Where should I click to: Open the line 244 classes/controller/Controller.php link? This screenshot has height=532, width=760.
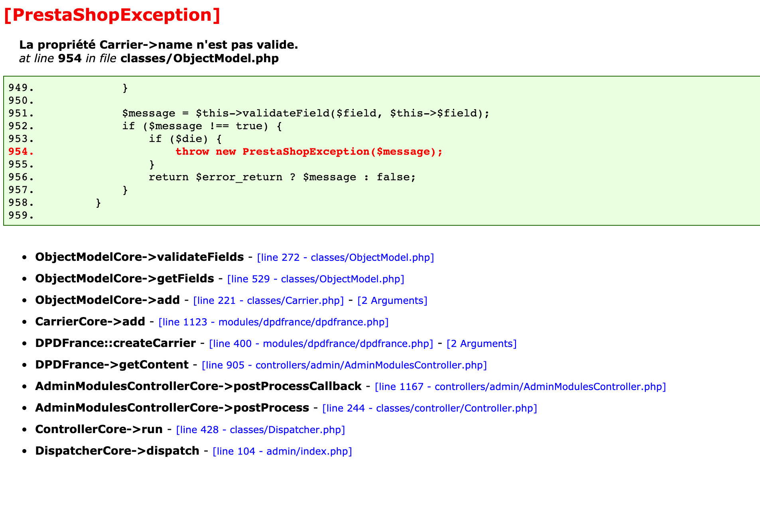430,408
